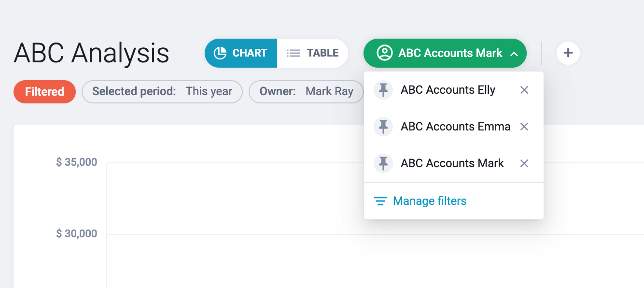Click the pie chart icon in CHART

pos(221,53)
